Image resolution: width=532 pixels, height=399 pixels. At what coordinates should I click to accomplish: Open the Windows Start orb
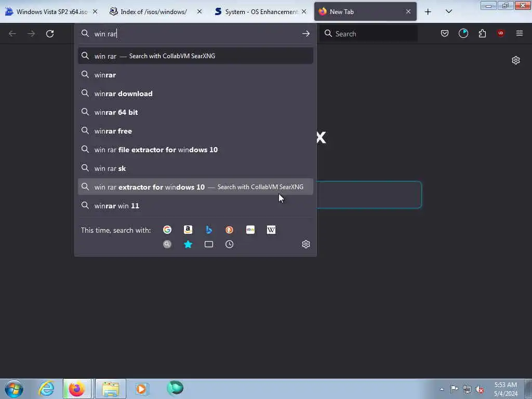tap(14, 389)
